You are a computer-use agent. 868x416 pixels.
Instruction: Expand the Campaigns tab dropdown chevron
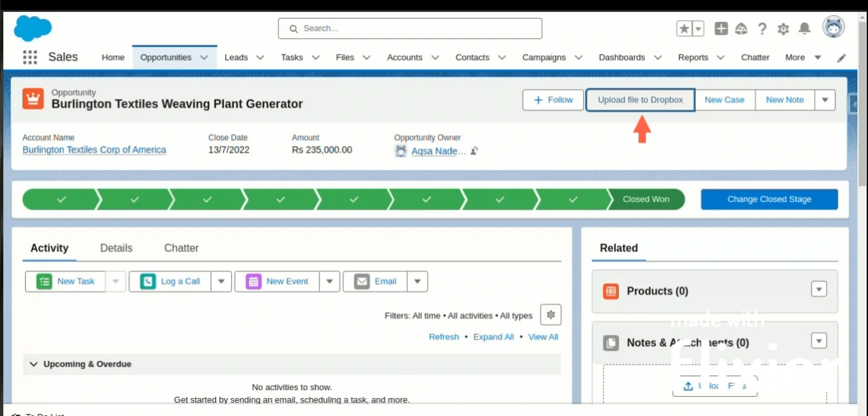(578, 58)
